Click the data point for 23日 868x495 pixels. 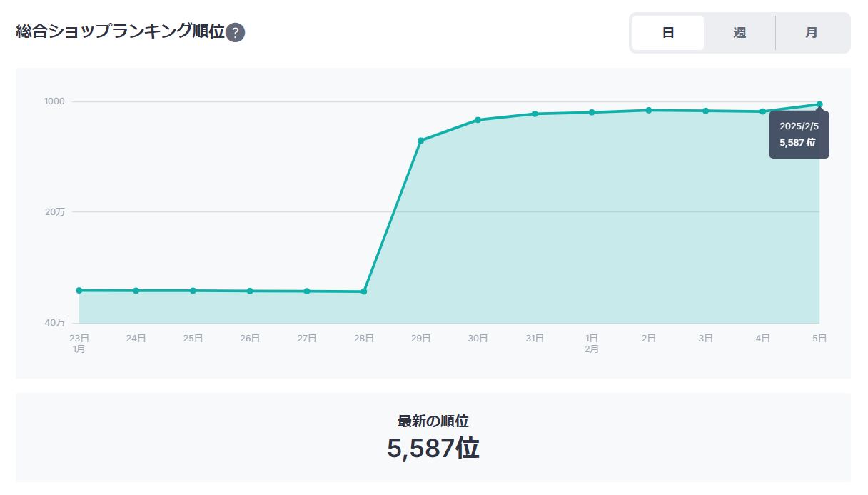point(79,291)
